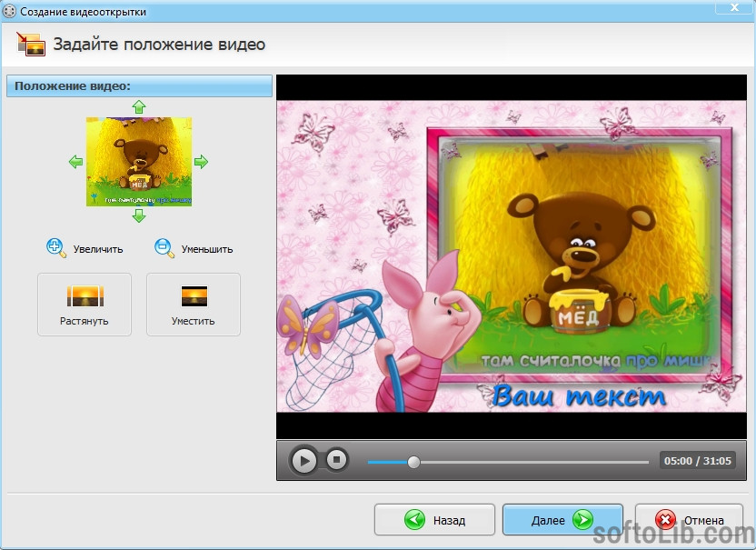The height and width of the screenshot is (550, 756).
Task: Click the 05:00 / 31:05 time readout
Action: coord(698,461)
